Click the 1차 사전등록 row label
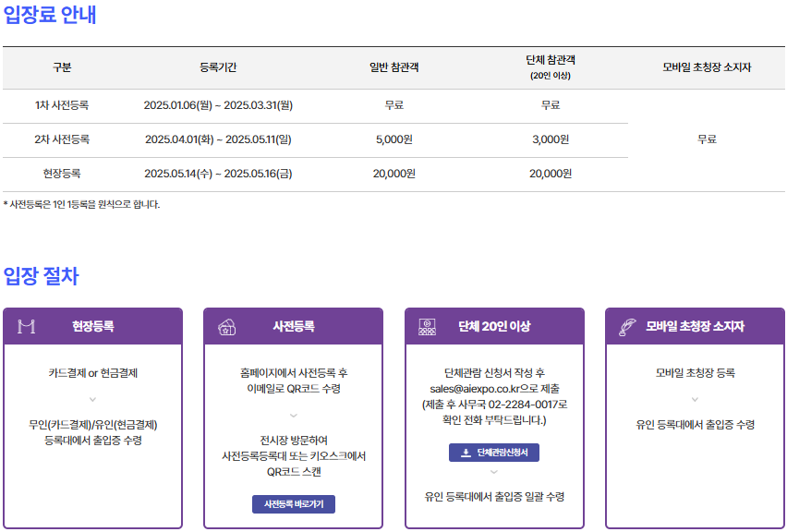Screen dimensions: 787x532 [x=62, y=105]
